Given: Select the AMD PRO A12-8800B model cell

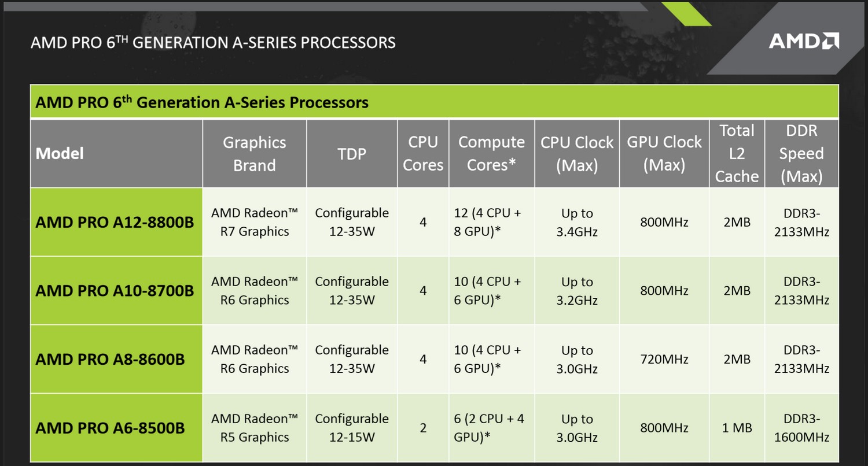Looking at the screenshot, I should [x=116, y=222].
